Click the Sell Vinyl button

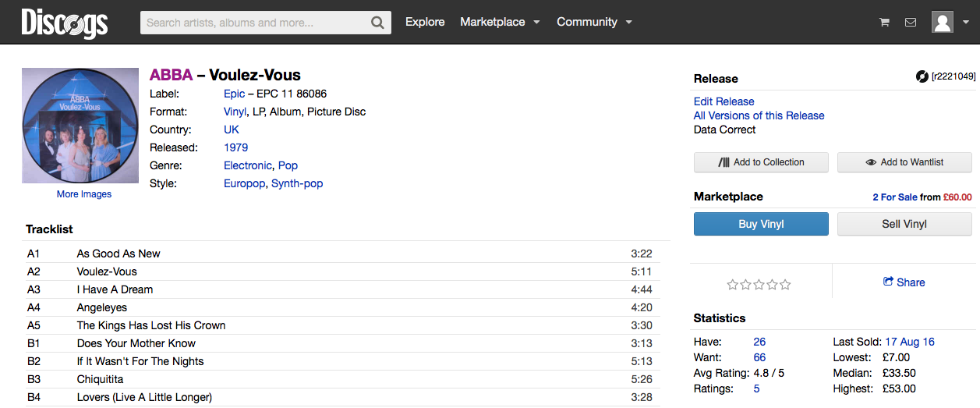point(904,224)
